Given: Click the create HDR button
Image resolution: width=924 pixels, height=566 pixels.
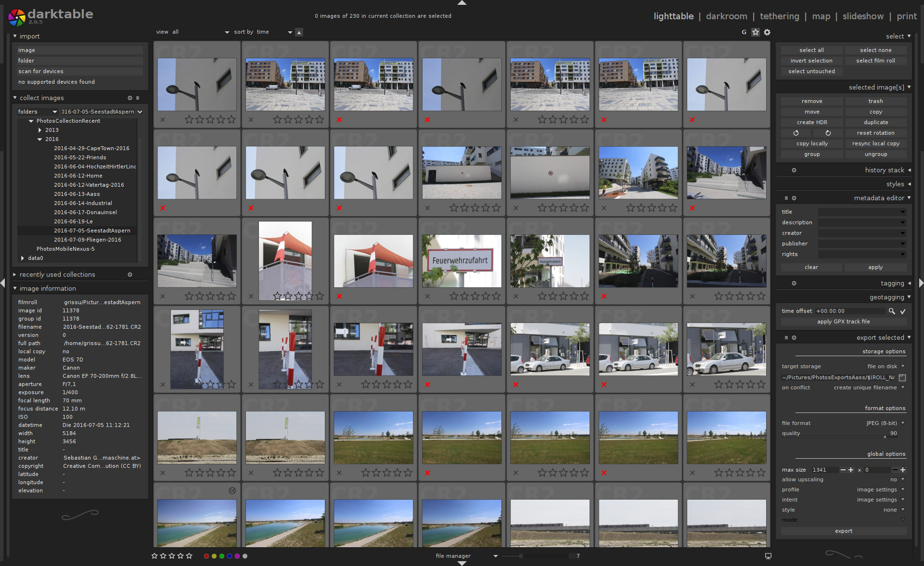Looking at the screenshot, I should 811,122.
